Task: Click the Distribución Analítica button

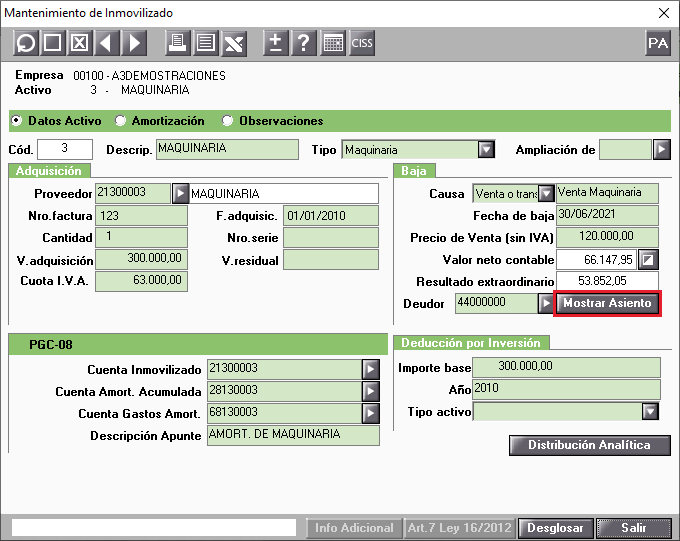Action: click(590, 446)
